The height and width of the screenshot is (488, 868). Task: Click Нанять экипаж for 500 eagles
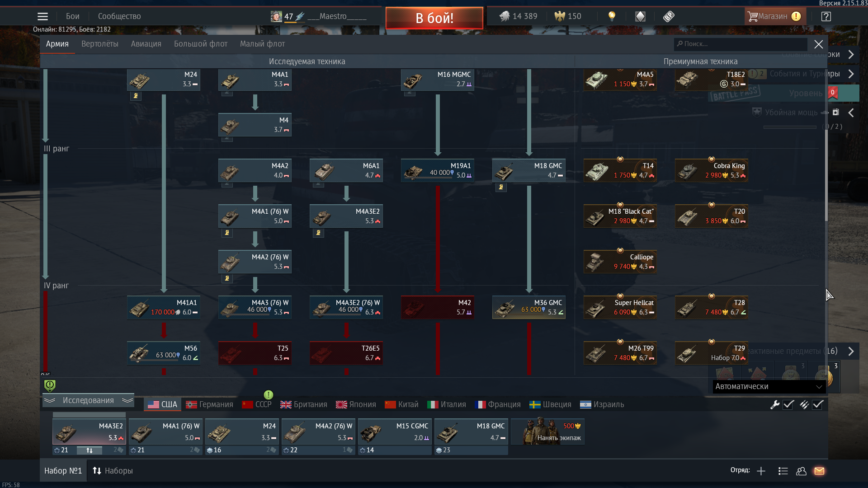pos(548,432)
